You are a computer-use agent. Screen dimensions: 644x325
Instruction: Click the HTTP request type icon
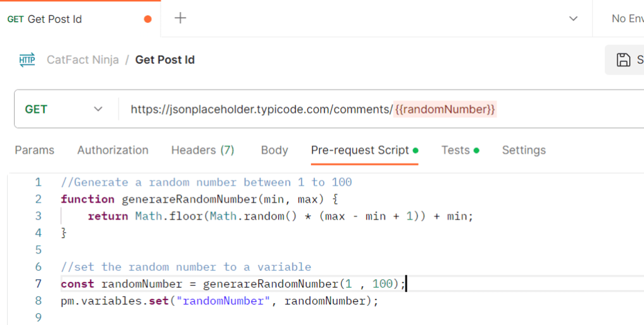click(x=27, y=60)
